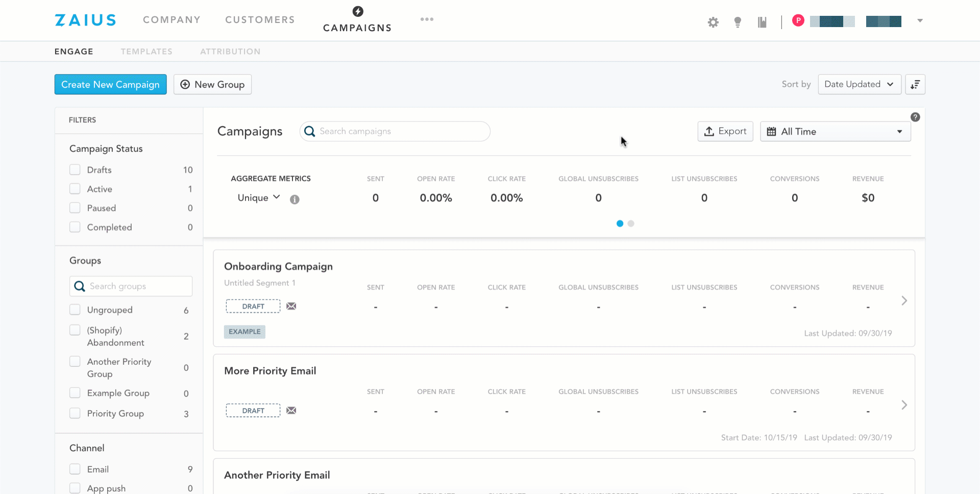Switch to the Engage tab
Image resolution: width=980 pixels, height=494 pixels.
pyautogui.click(x=74, y=52)
